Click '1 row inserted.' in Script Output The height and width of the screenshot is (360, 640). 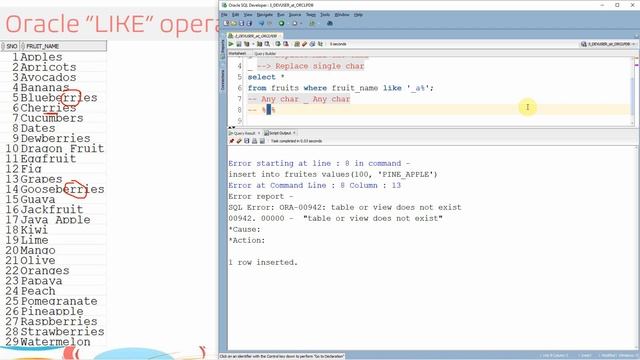click(x=263, y=262)
